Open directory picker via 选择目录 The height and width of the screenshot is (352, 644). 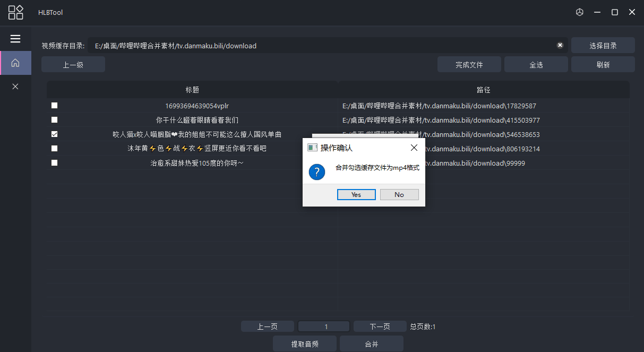[603, 45]
